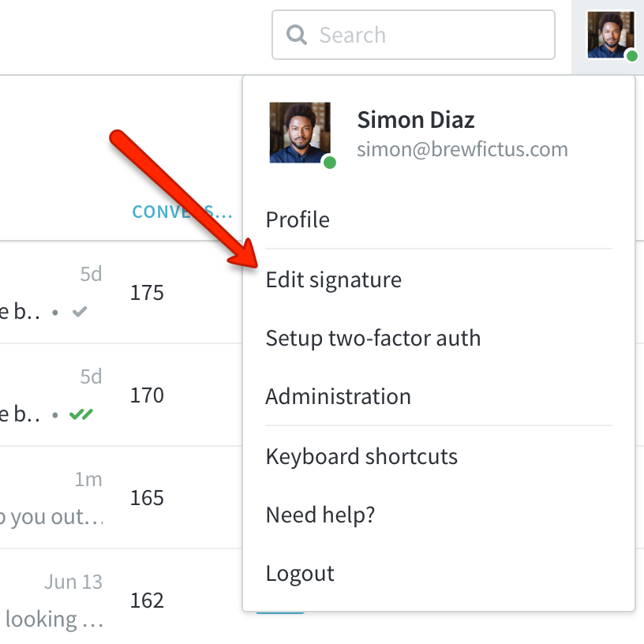
Task: Click the Simon Diaz profile photo in the dropdown
Action: (x=300, y=133)
